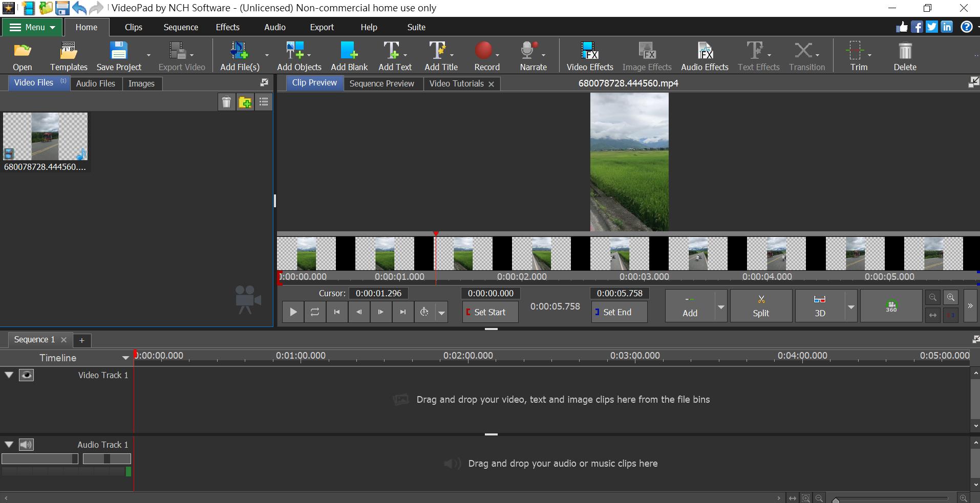
Task: Detach the file bin panel with the pop-out icon
Action: [264, 82]
